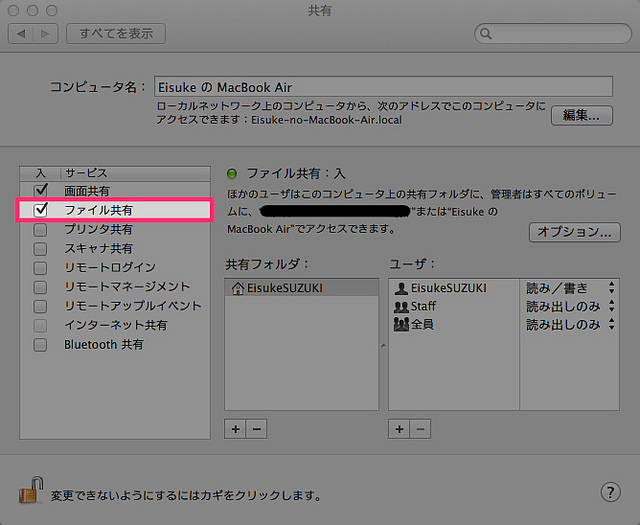
Task: Click オプション... button
Action: 575,232
